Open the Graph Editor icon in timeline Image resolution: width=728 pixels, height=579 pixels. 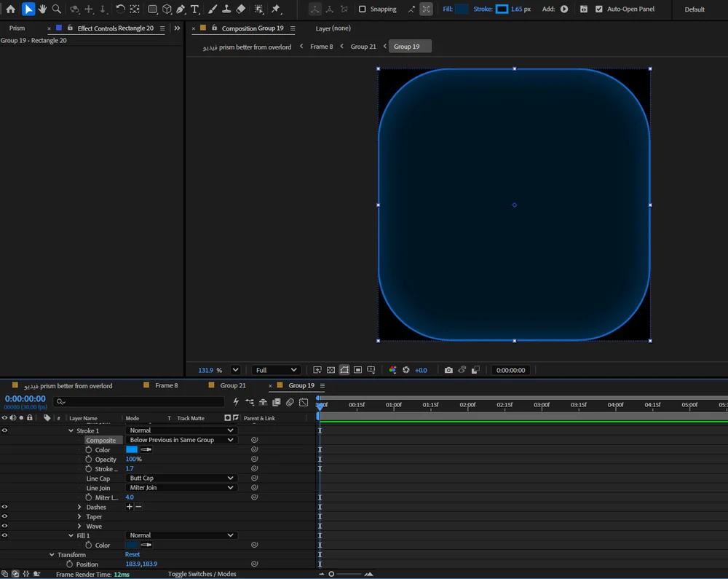tap(304, 402)
